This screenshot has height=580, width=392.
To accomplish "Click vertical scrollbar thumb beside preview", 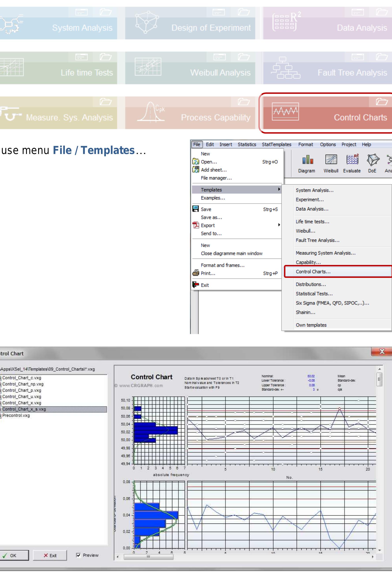I will [379, 379].
